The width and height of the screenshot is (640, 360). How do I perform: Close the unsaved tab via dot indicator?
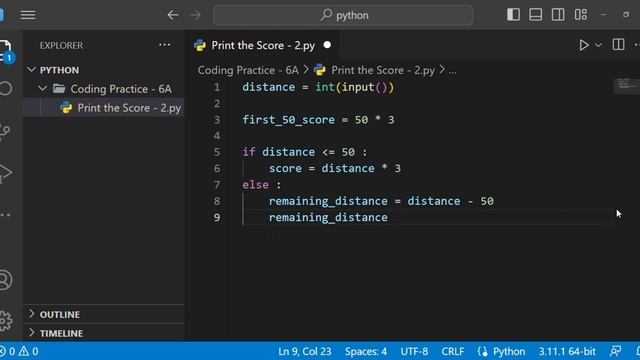[x=327, y=45]
